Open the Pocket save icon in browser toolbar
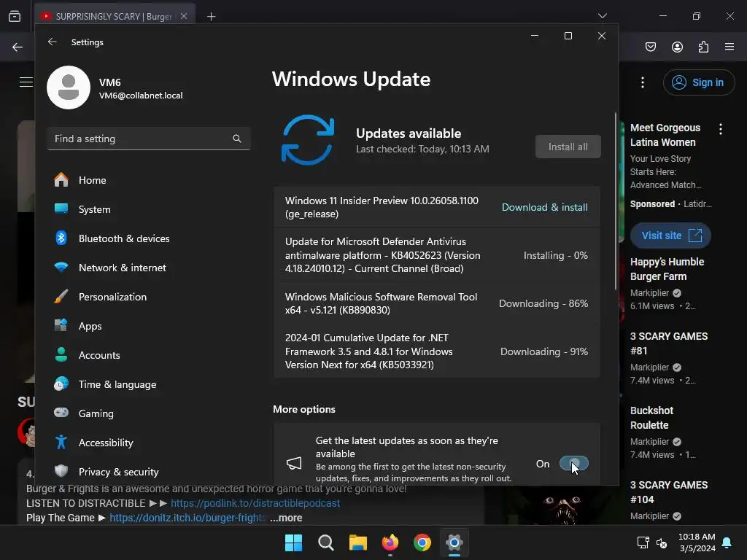This screenshot has height=560, width=747. (x=651, y=47)
